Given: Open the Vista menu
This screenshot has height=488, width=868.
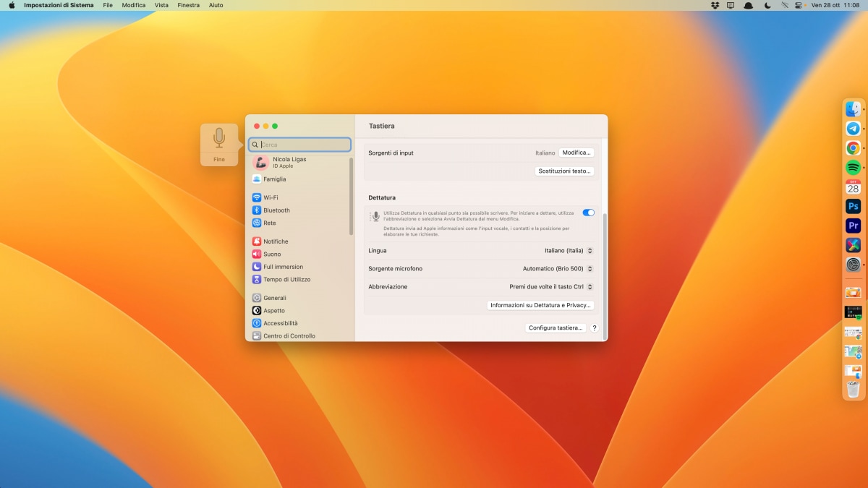Looking at the screenshot, I should (x=161, y=5).
